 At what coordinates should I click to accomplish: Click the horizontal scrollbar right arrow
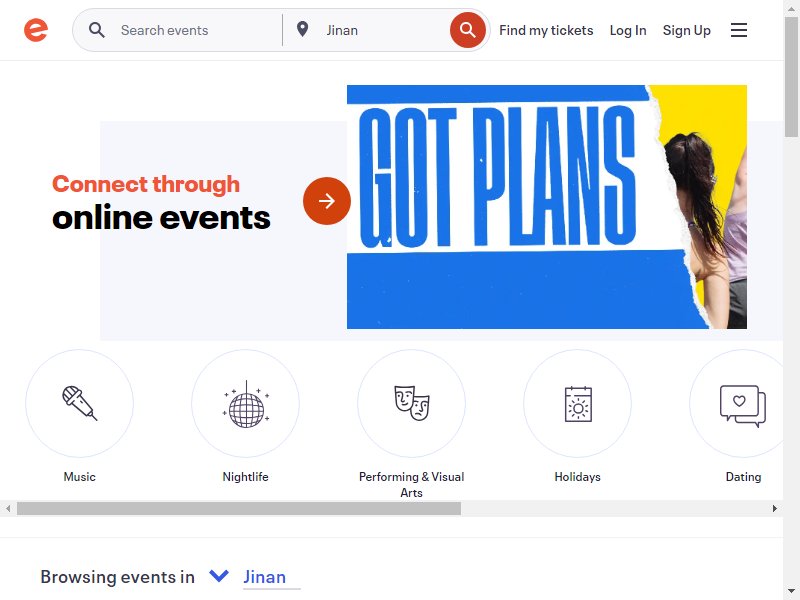pos(774,508)
